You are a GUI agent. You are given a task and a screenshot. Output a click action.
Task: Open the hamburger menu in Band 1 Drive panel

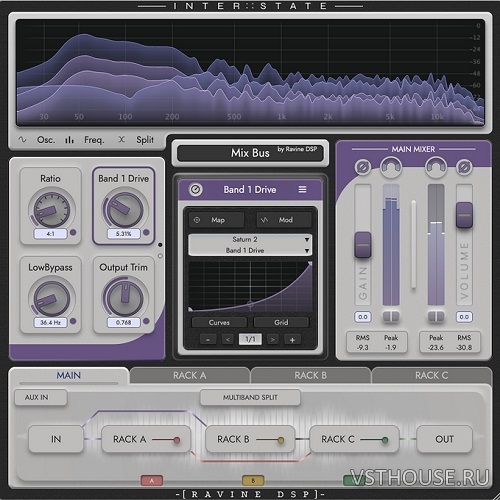pyautogui.click(x=302, y=189)
